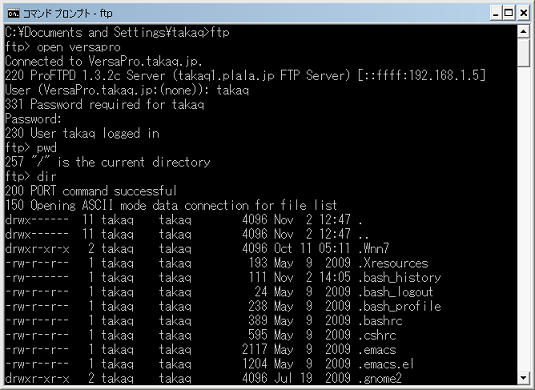
Task: Click the .emacs.el file entry
Action: point(209,364)
